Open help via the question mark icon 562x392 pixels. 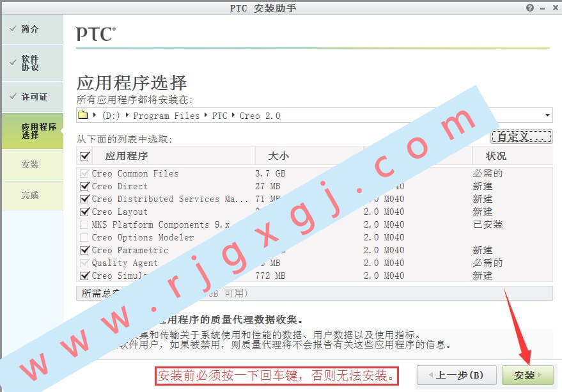point(530,8)
